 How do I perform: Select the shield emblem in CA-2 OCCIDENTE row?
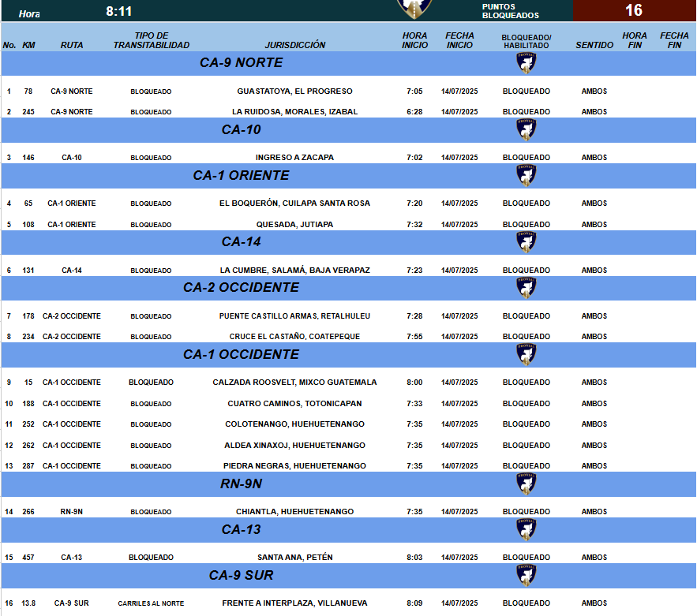pos(526,287)
